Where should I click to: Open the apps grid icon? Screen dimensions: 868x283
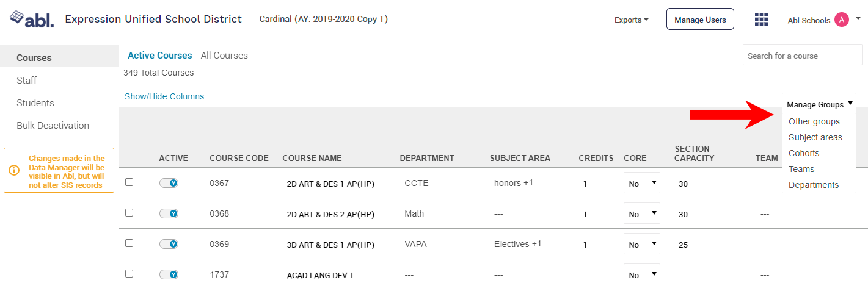(x=761, y=20)
